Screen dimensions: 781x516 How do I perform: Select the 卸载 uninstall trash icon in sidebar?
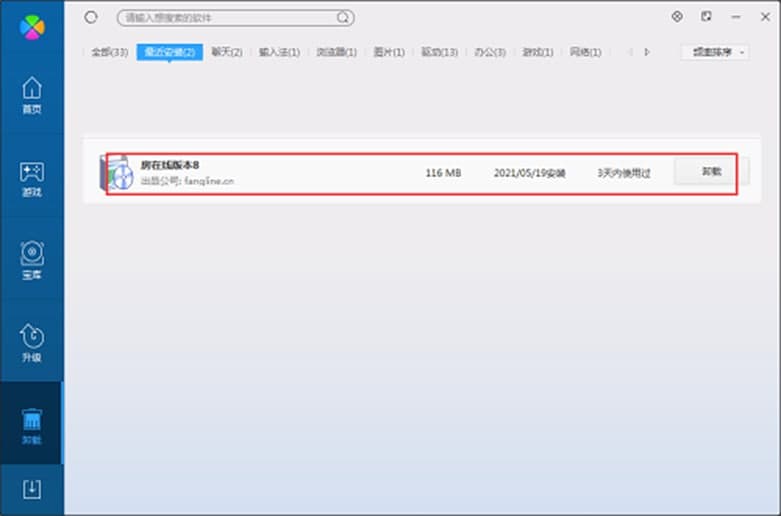(32, 427)
